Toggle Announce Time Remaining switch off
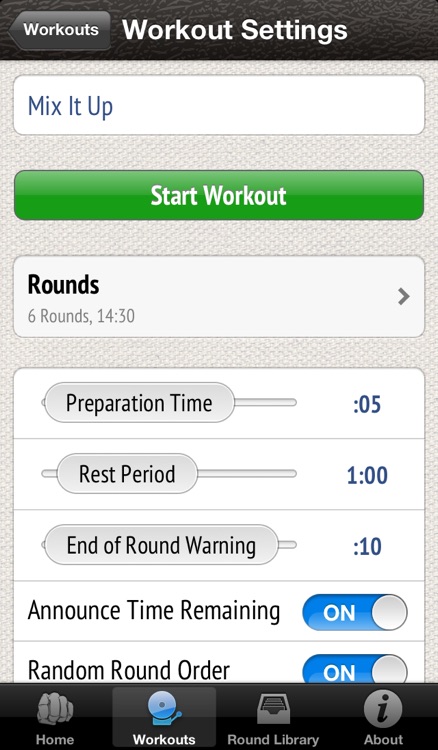The height and width of the screenshot is (750, 438). click(x=355, y=612)
